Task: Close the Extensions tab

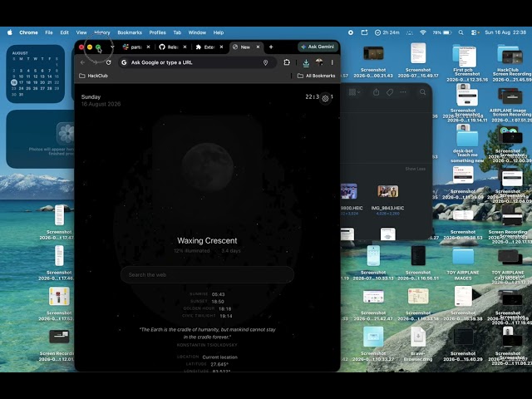Action: (x=221, y=47)
